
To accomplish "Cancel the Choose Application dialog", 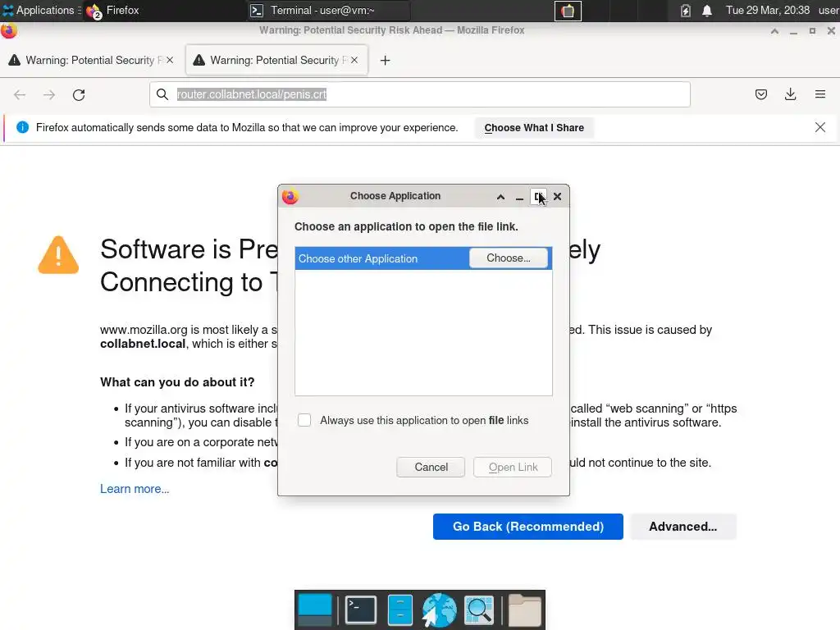I will tap(431, 467).
